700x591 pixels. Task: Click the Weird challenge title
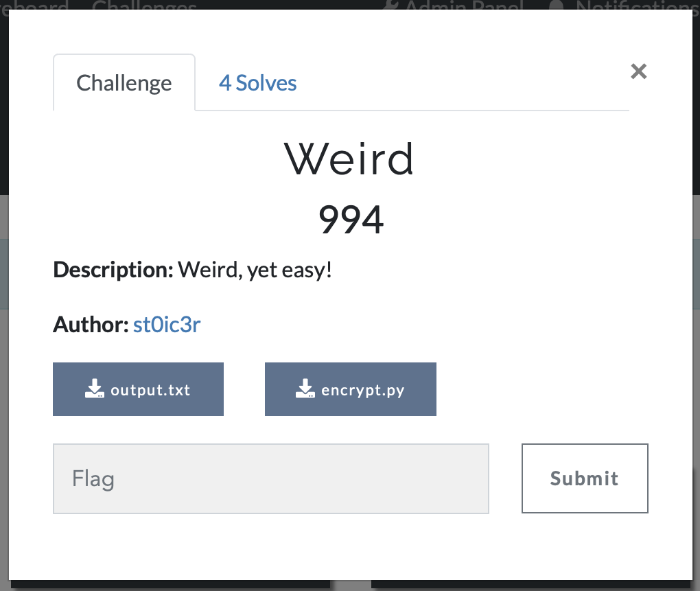click(349, 159)
